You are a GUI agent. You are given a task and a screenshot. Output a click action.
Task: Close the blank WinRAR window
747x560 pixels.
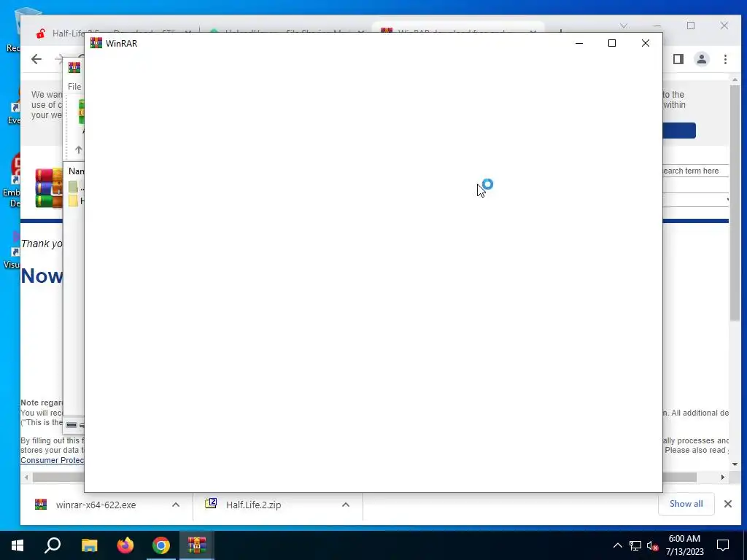pyautogui.click(x=646, y=43)
